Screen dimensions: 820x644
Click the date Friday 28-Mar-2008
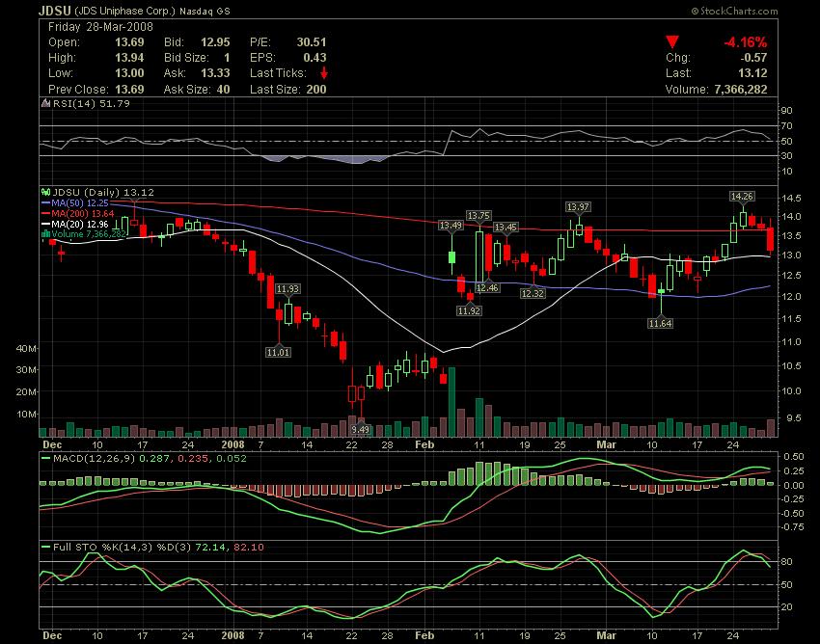pos(100,27)
